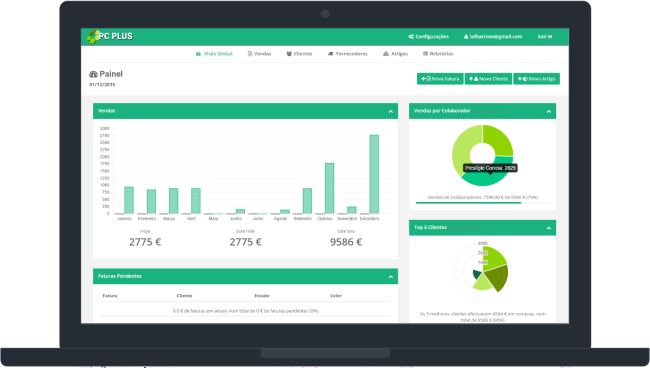
Task: Click the date 01/12/2015 under Painel
Action: pyautogui.click(x=102, y=85)
